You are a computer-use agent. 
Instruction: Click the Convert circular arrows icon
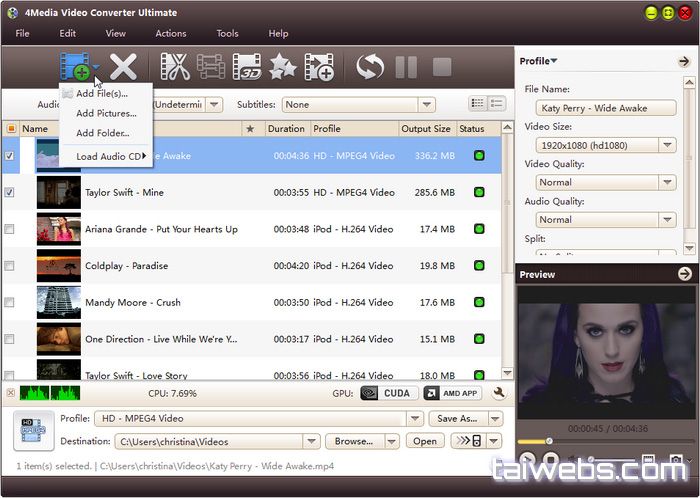371,68
